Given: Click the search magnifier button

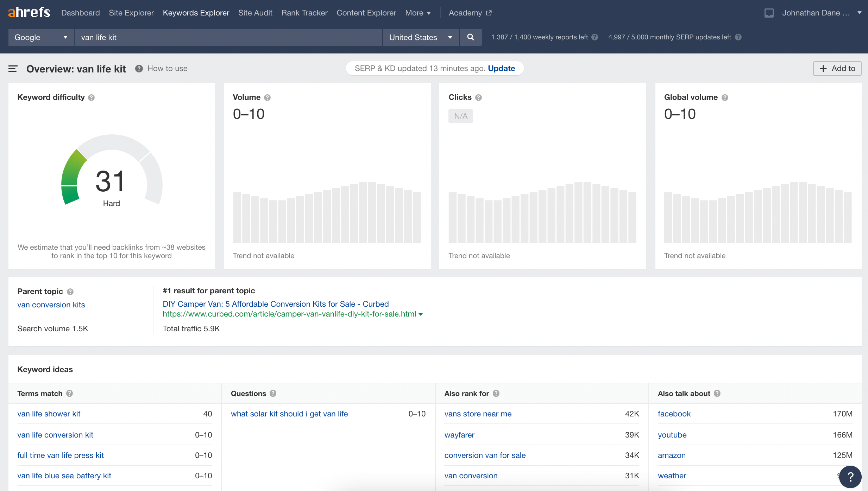Looking at the screenshot, I should (470, 37).
